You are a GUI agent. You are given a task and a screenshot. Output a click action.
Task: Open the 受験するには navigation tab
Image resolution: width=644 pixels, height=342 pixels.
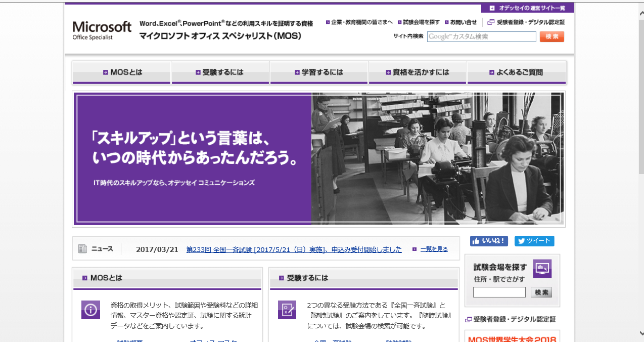(x=220, y=72)
